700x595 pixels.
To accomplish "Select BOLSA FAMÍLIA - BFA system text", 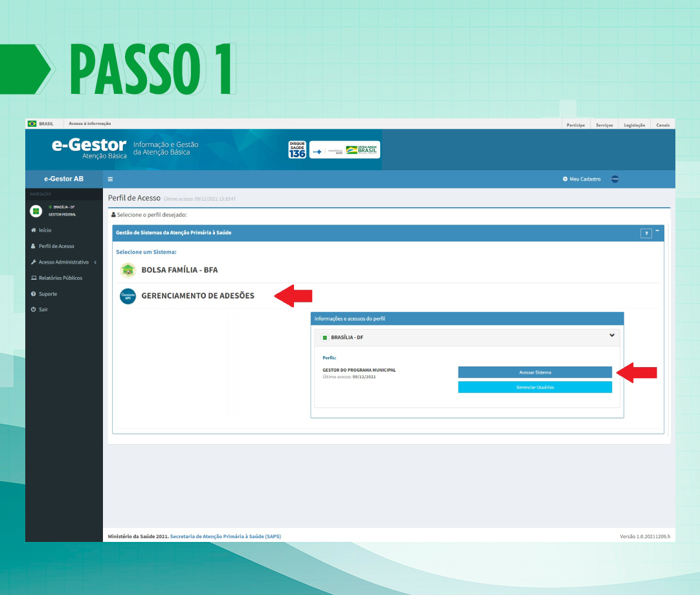I will click(179, 270).
